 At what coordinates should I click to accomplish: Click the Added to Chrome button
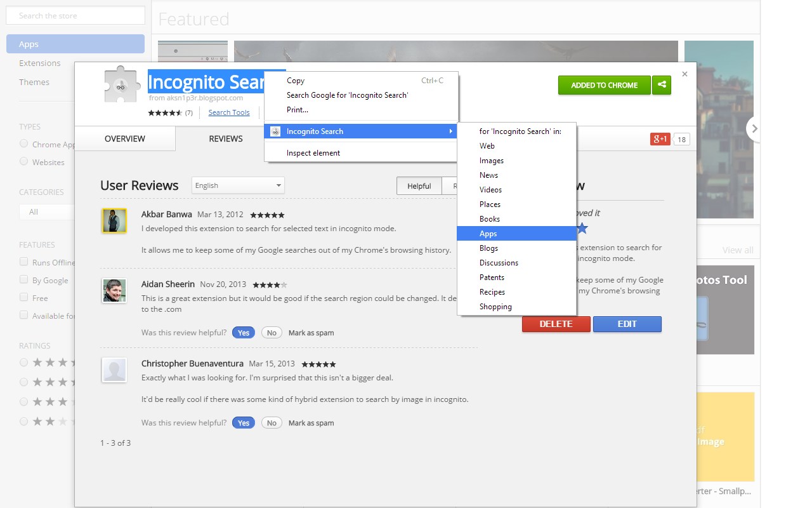(x=605, y=85)
